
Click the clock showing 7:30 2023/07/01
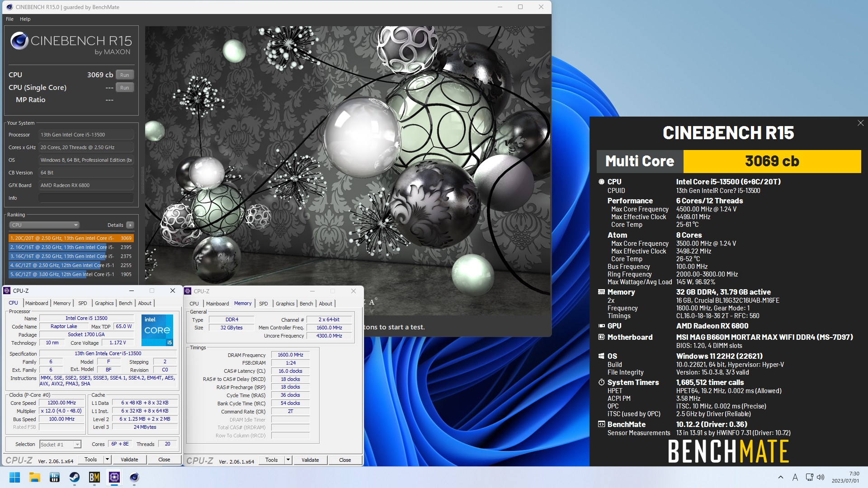[x=845, y=477]
